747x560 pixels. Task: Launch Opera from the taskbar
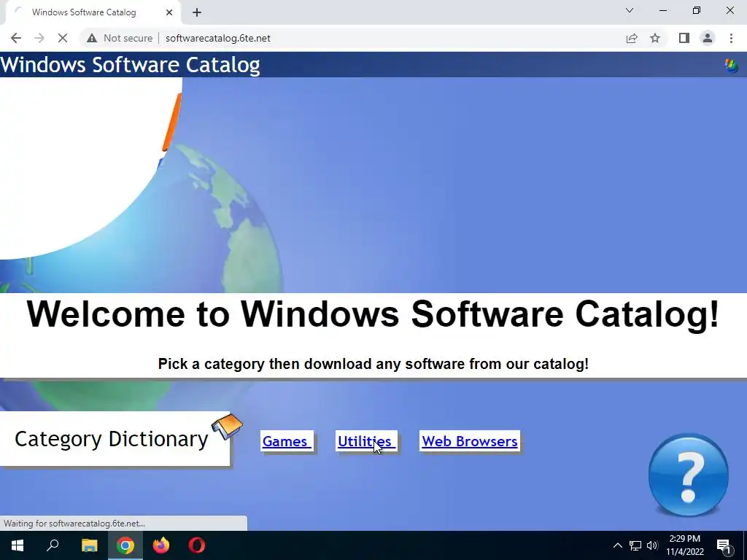click(x=197, y=545)
